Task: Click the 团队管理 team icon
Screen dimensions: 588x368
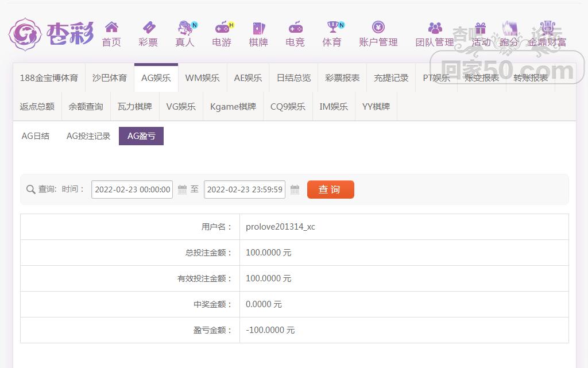Action: click(x=435, y=28)
